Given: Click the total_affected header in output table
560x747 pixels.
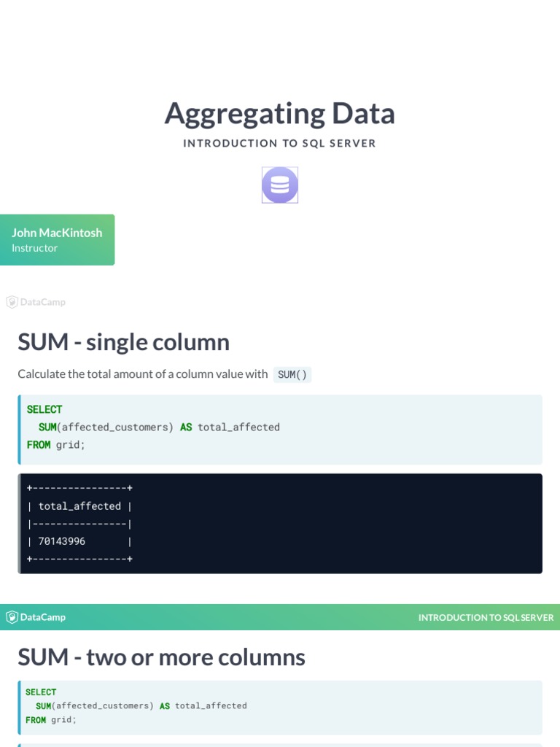Looking at the screenshot, I should (x=79, y=506).
